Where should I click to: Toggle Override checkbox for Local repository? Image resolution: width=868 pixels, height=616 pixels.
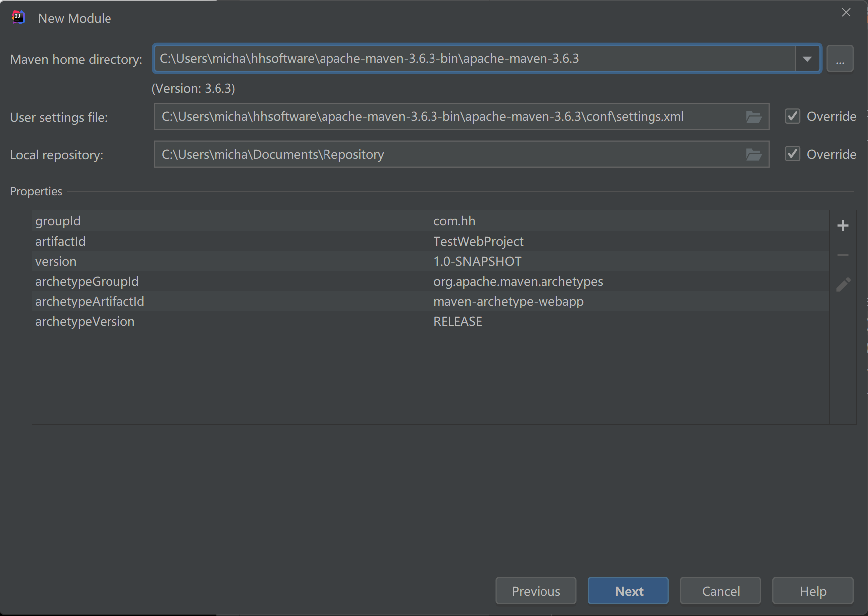(793, 154)
